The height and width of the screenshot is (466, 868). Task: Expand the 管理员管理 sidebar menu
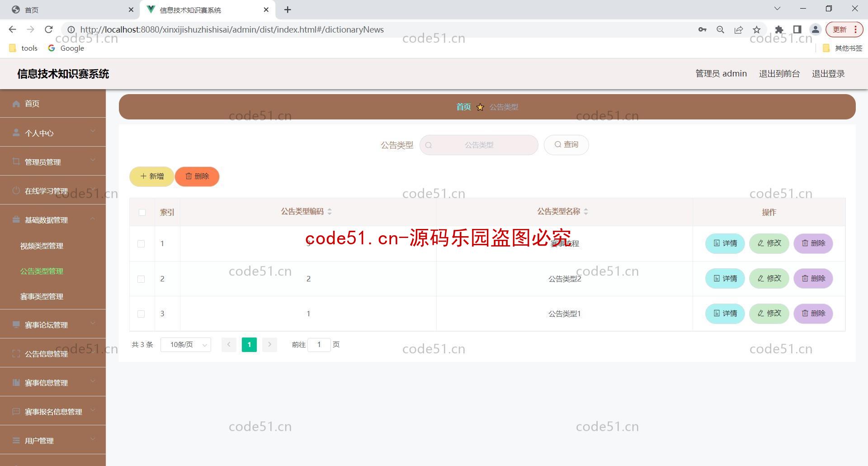(53, 162)
